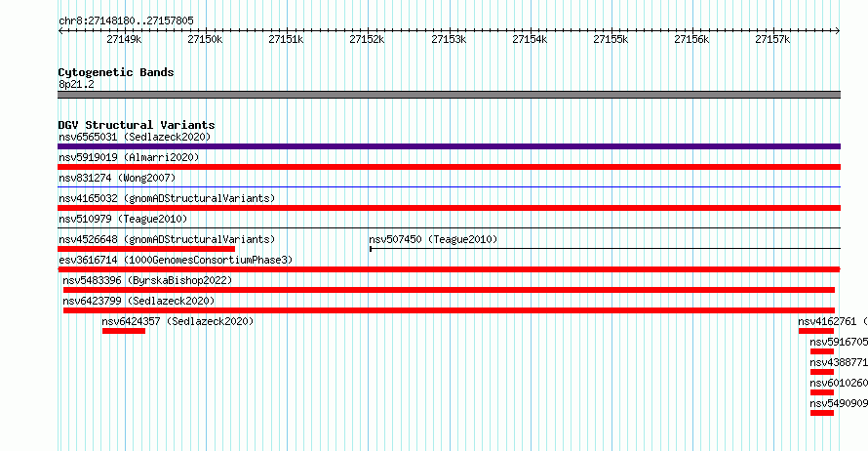Click the Cytogenetic Bands track title
This screenshot has width=868, height=451.
pyautogui.click(x=116, y=72)
